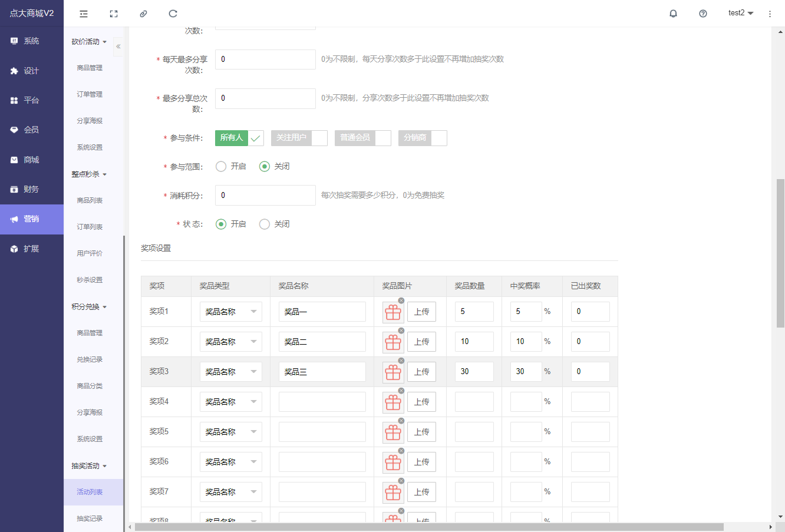785x532 pixels.
Task: Click 上传 button for 奖项7
Action: pyautogui.click(x=422, y=493)
